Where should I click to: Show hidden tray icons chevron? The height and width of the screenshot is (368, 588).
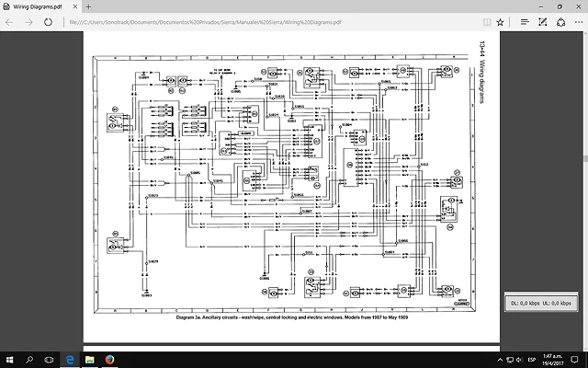pos(500,360)
